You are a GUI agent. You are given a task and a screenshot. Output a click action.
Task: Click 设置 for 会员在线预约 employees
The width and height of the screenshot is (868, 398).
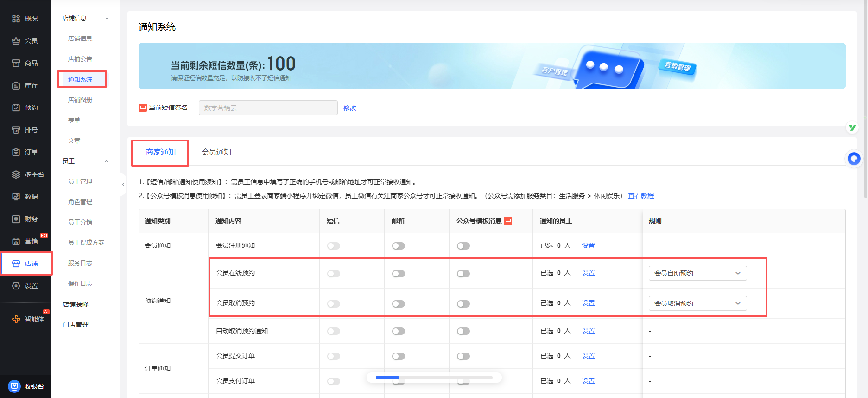(x=588, y=273)
